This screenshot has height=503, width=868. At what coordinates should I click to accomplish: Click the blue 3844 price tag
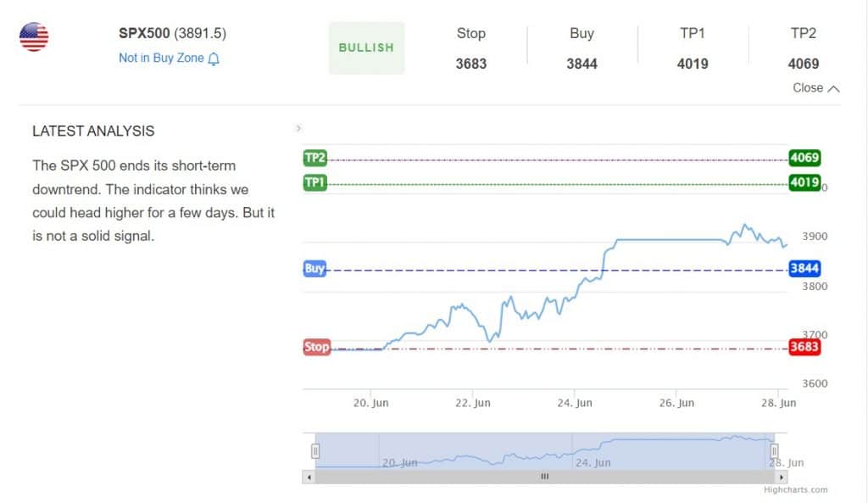click(x=804, y=269)
